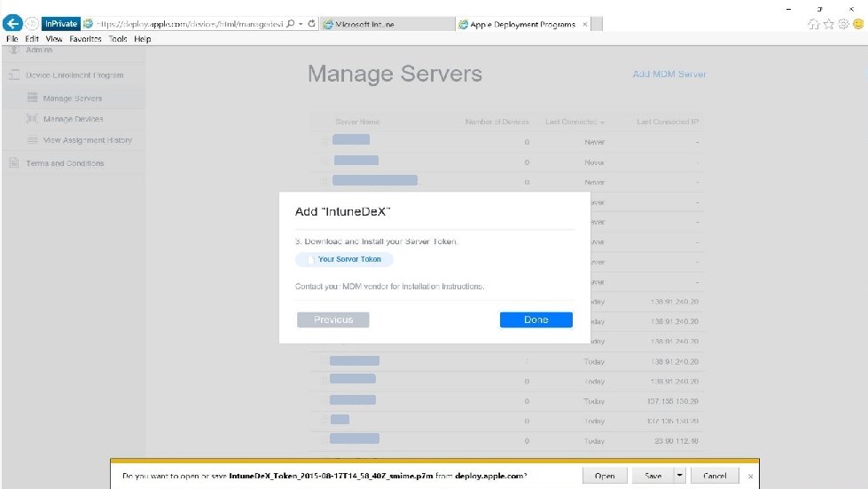Screen dimensions: 868x489
Task: Click the smiley feedback icon
Action: click(x=858, y=24)
